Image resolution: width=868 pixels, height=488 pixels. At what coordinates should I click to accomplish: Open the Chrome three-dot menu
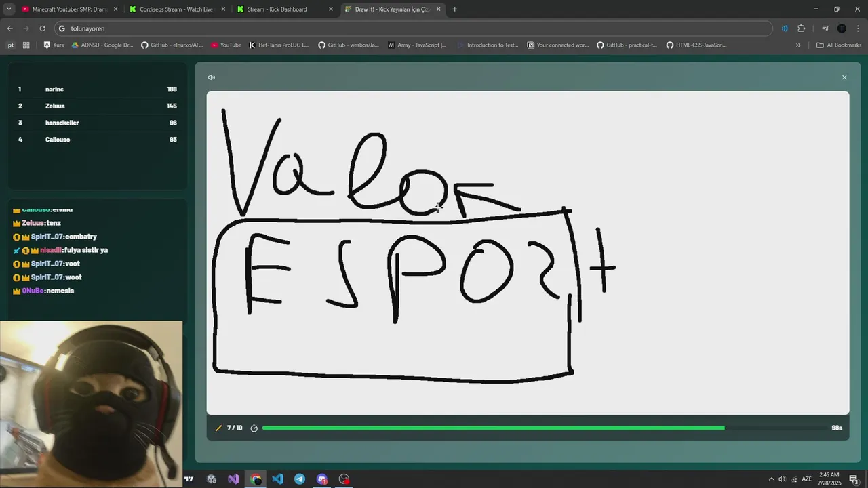coord(857,28)
